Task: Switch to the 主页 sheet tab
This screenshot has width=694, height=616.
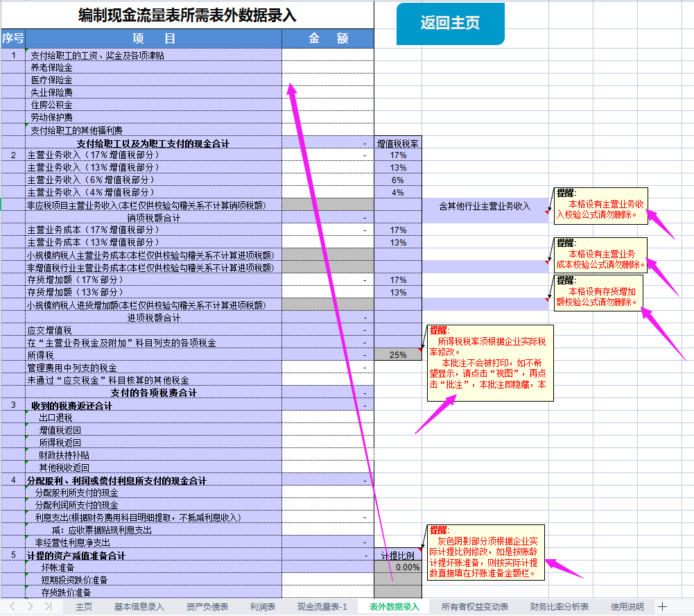Action: pos(83,605)
